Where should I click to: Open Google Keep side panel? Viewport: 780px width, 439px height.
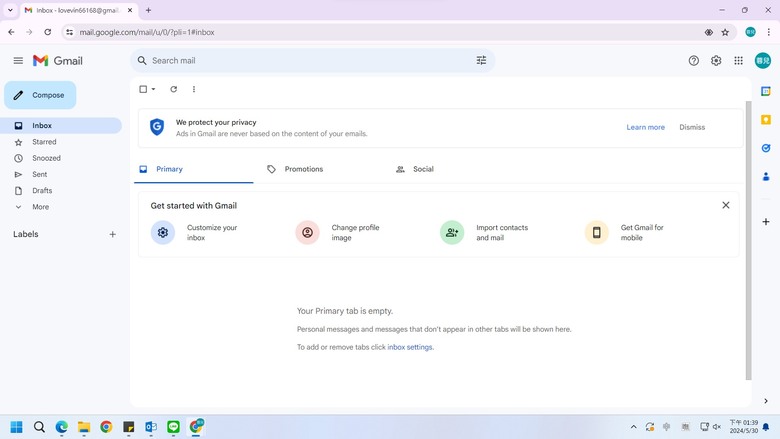(766, 120)
